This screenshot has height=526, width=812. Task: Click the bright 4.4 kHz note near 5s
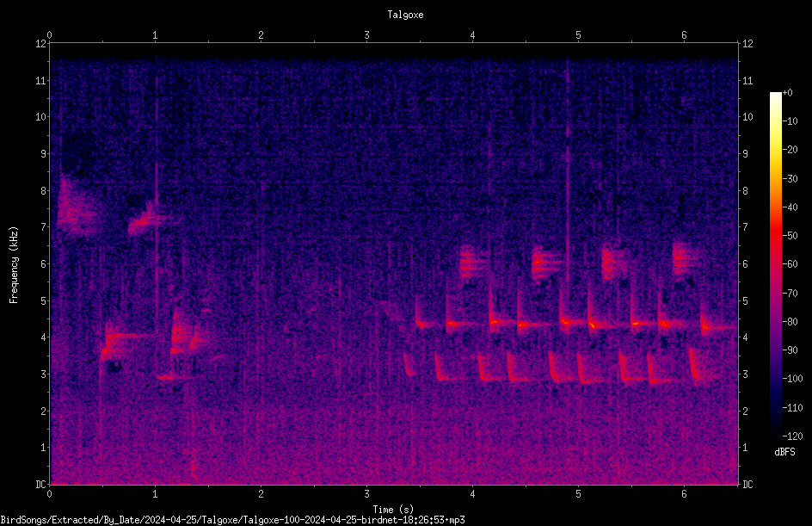click(570, 321)
